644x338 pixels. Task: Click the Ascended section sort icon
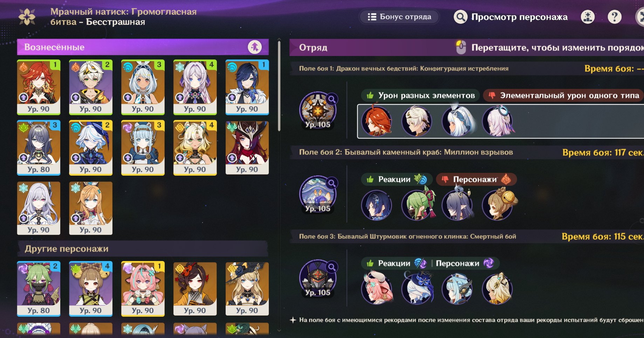255,47
